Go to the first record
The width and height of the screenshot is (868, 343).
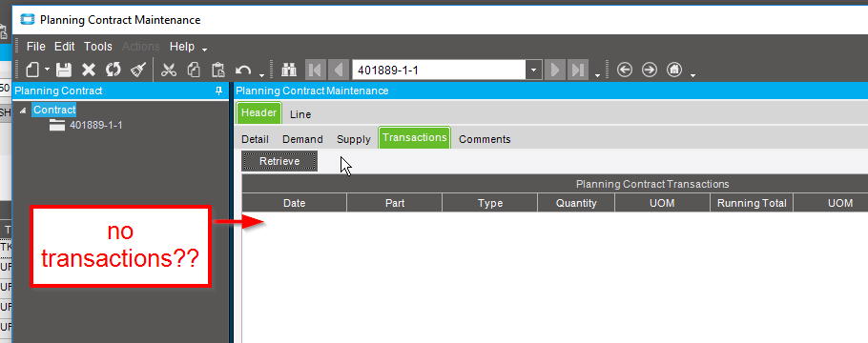click(x=316, y=70)
